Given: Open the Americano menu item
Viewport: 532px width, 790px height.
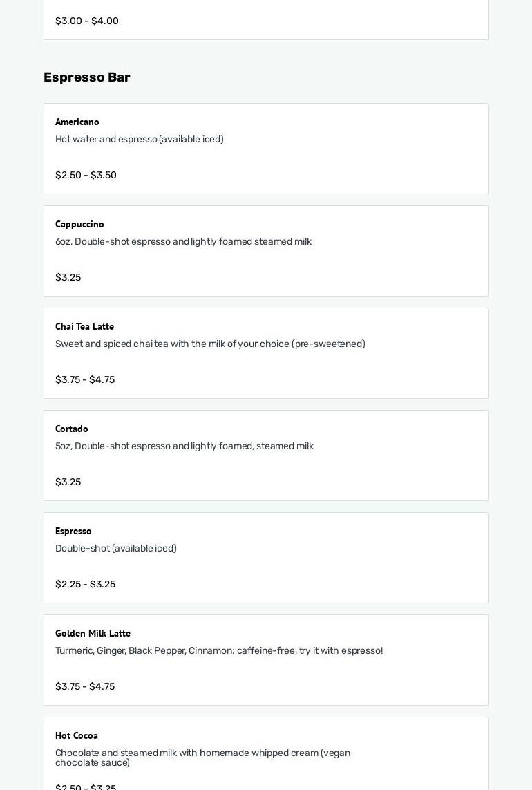Looking at the screenshot, I should pos(77,122).
